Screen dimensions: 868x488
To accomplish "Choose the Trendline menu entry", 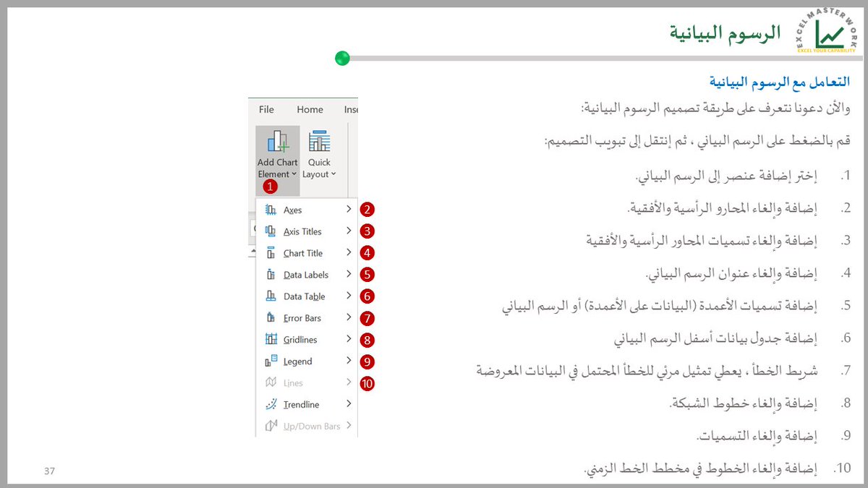I will point(307,404).
